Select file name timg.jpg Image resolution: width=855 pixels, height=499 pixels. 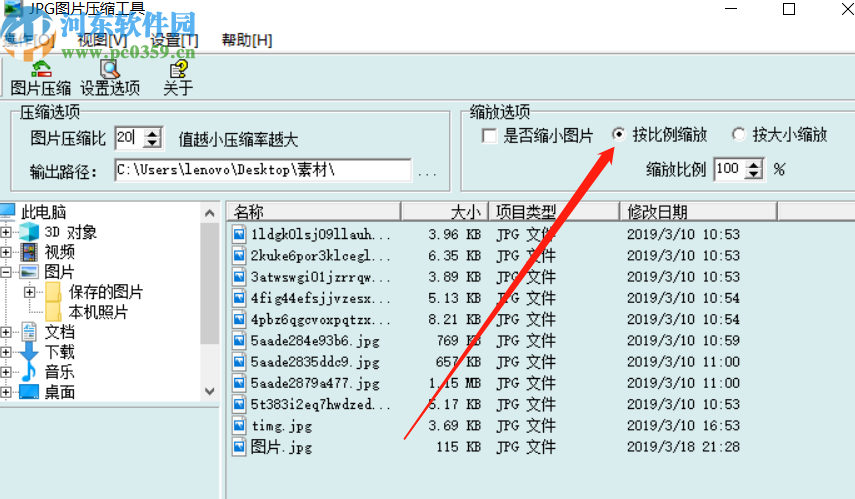coord(282,425)
